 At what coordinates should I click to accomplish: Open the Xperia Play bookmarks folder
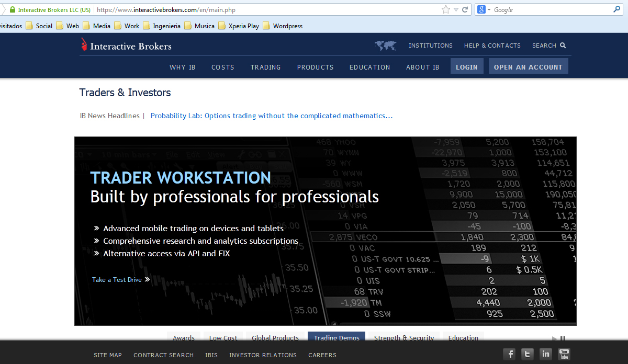239,26
